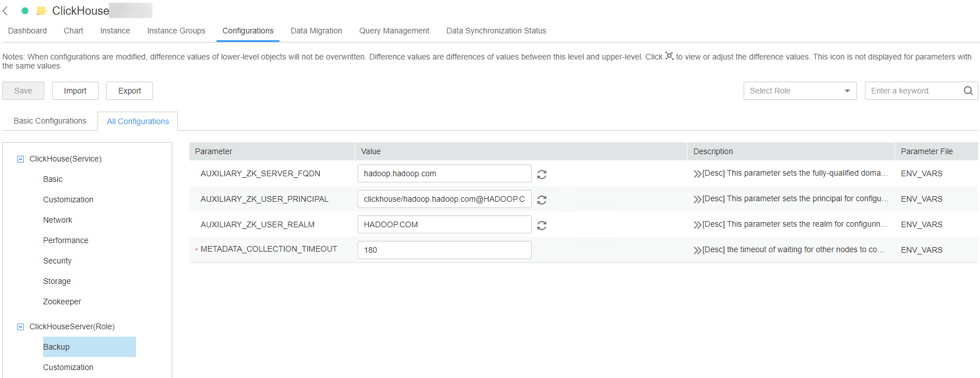Viewport: 980px width, 378px height.
Task: Open the Select Role dropdown
Action: pos(800,91)
